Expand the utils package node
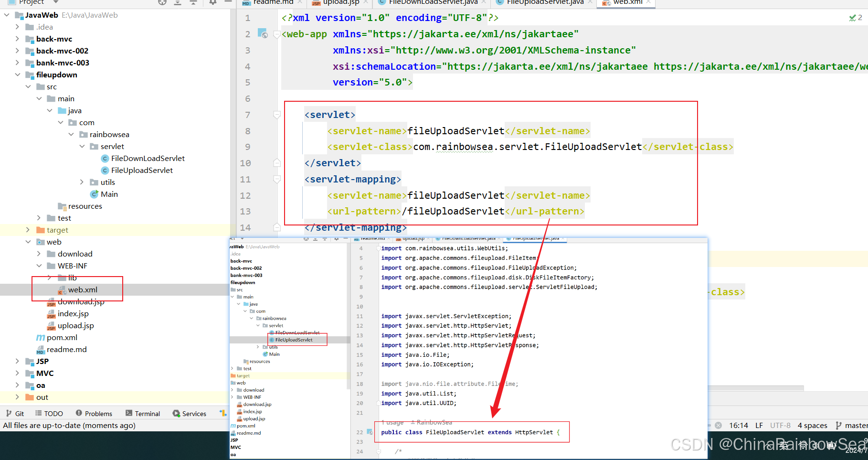The width and height of the screenshot is (868, 460). (x=82, y=182)
